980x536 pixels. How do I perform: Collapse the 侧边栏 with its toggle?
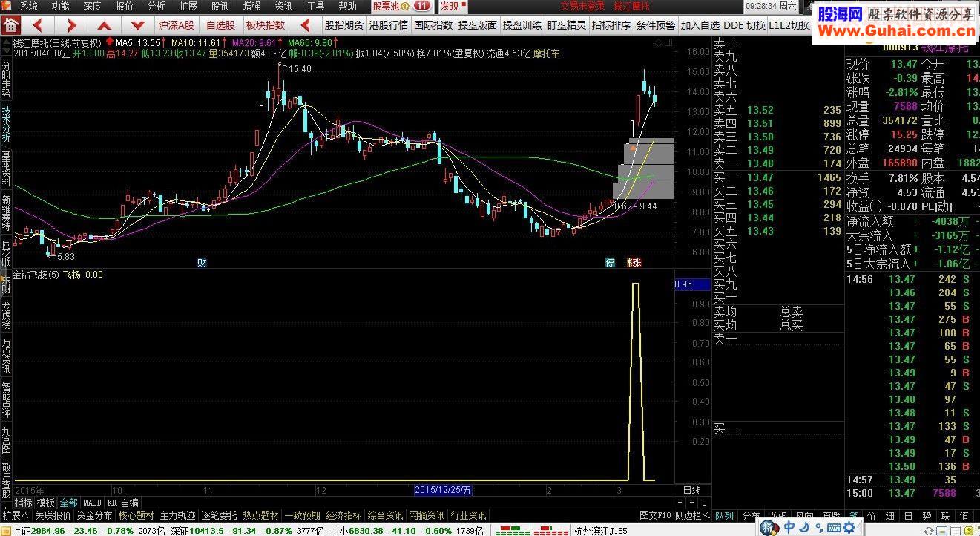coord(691,514)
